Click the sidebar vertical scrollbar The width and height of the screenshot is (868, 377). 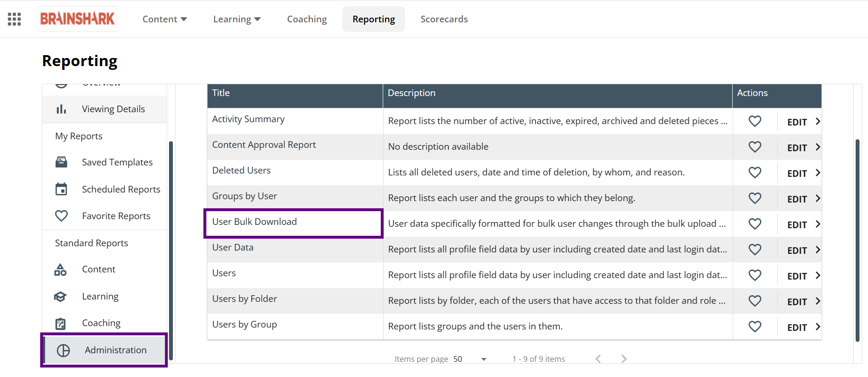(171, 251)
